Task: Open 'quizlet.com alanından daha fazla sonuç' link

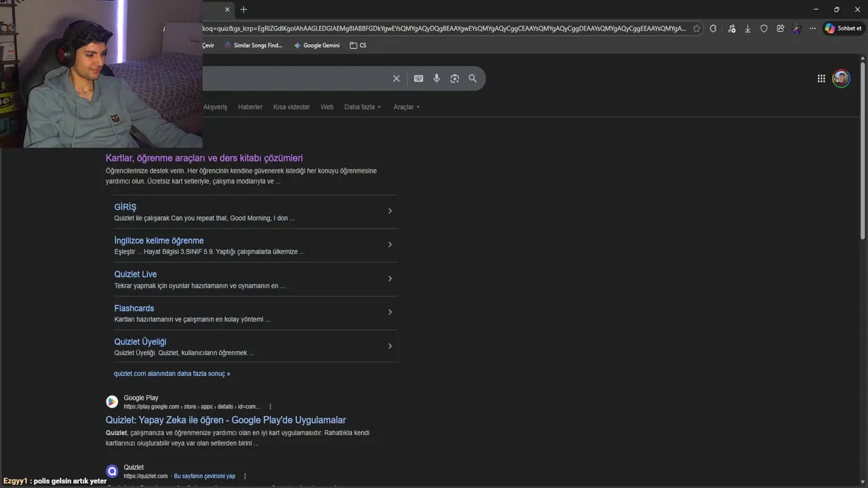Action: point(172,373)
